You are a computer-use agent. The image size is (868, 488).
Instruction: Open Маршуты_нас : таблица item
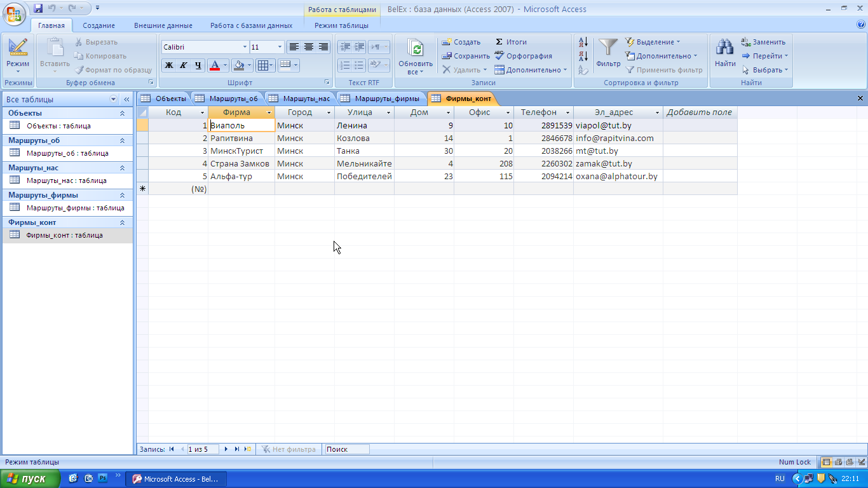pyautogui.click(x=67, y=180)
